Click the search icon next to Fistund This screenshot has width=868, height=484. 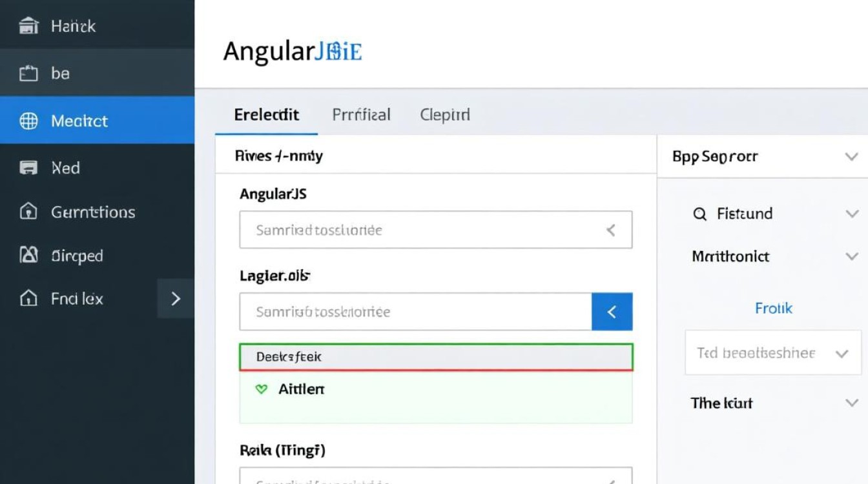pyautogui.click(x=699, y=214)
